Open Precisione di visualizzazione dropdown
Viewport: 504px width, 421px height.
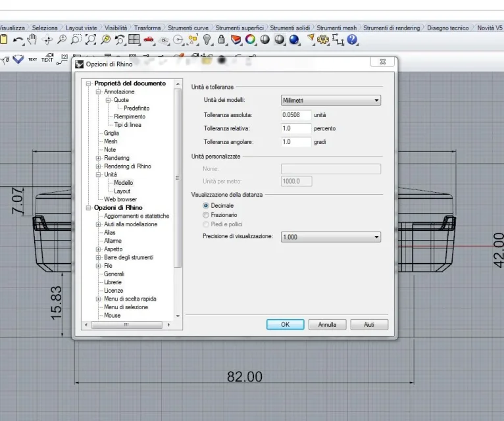pyautogui.click(x=330, y=237)
